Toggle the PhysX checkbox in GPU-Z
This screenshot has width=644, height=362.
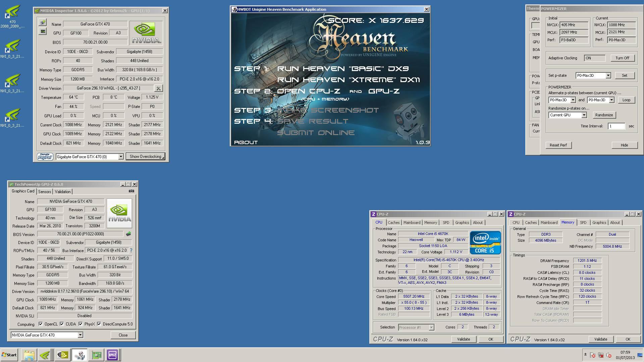(80, 324)
